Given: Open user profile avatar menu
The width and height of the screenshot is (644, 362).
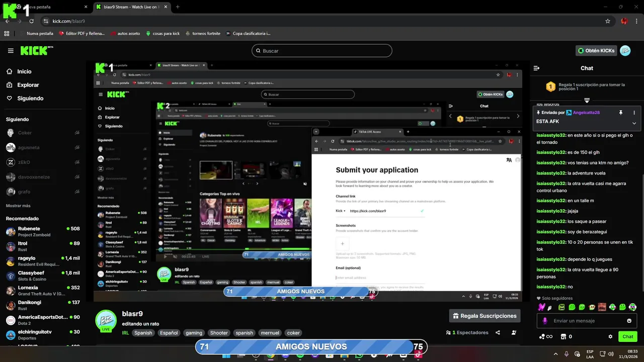Looking at the screenshot, I should [x=625, y=51].
